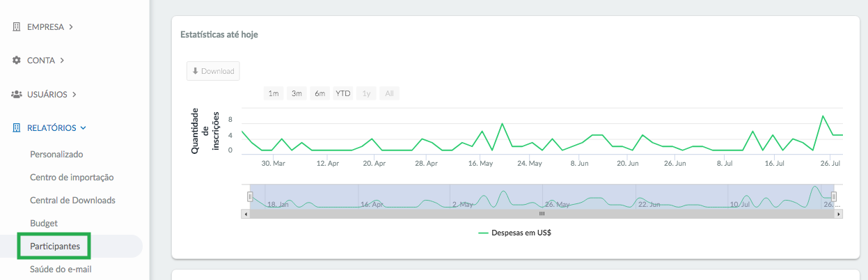Click the 22. Jun navigator label
The width and height of the screenshot is (868, 280).
pos(649,205)
